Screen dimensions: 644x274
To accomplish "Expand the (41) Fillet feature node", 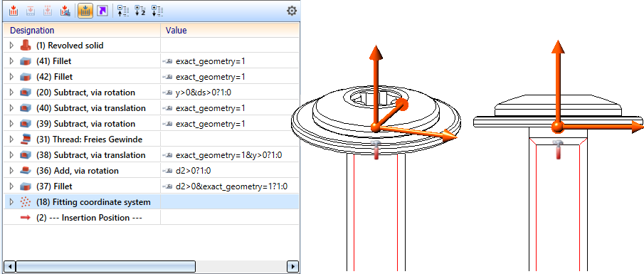I will pyautogui.click(x=11, y=61).
